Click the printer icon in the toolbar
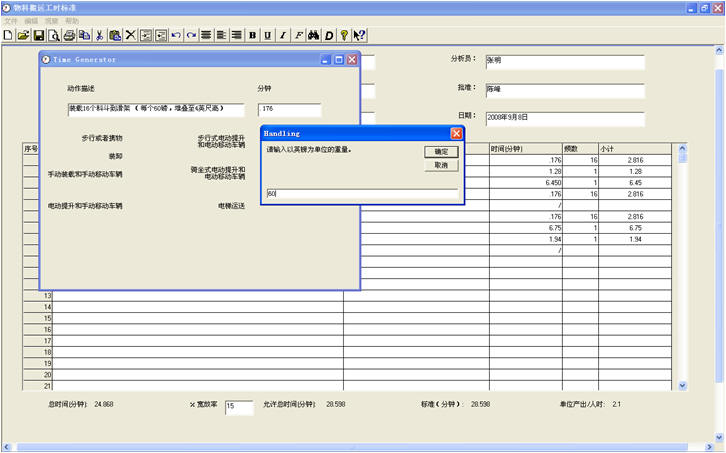Viewport: 726px width, 453px height. (x=69, y=35)
